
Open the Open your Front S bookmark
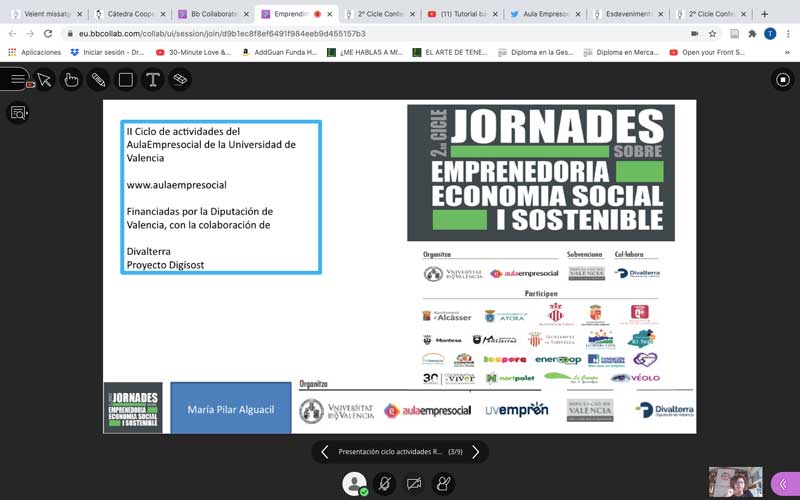[707, 52]
